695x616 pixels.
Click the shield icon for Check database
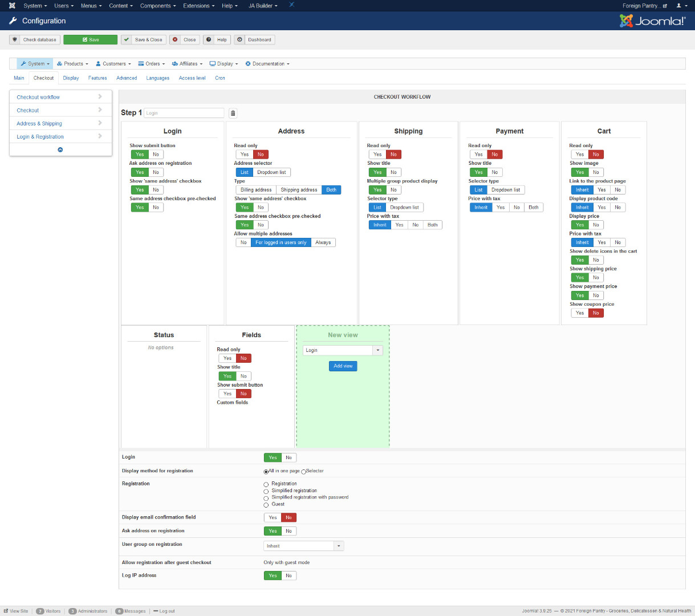pyautogui.click(x=15, y=40)
